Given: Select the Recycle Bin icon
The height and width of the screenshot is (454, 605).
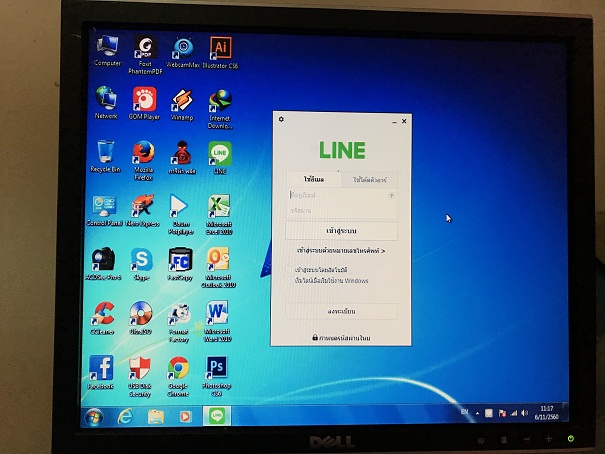Looking at the screenshot, I should click(105, 156).
